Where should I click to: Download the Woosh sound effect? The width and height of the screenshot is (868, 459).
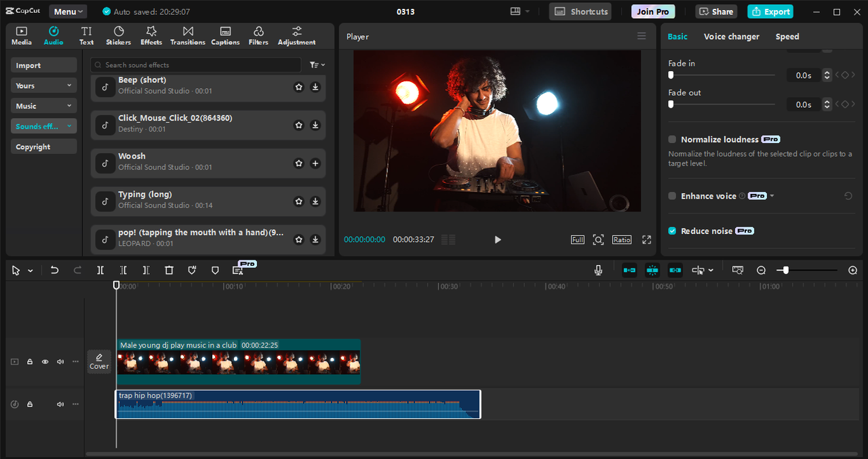click(315, 163)
